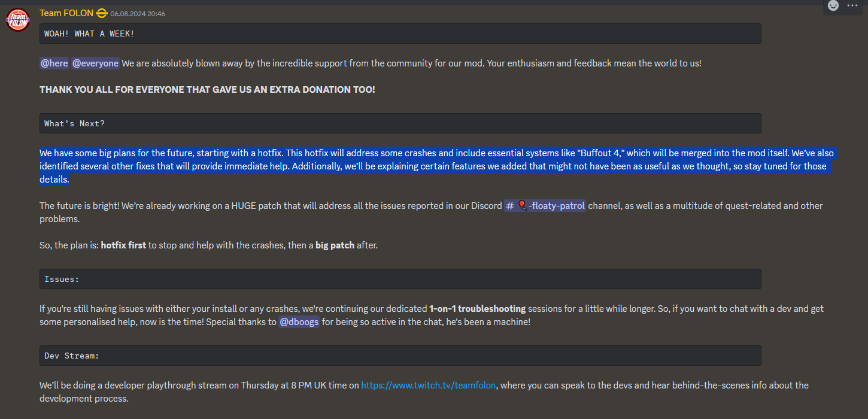Click the Team FOLON username
Image resolution: width=868 pixels, height=419 pixels.
[x=66, y=13]
